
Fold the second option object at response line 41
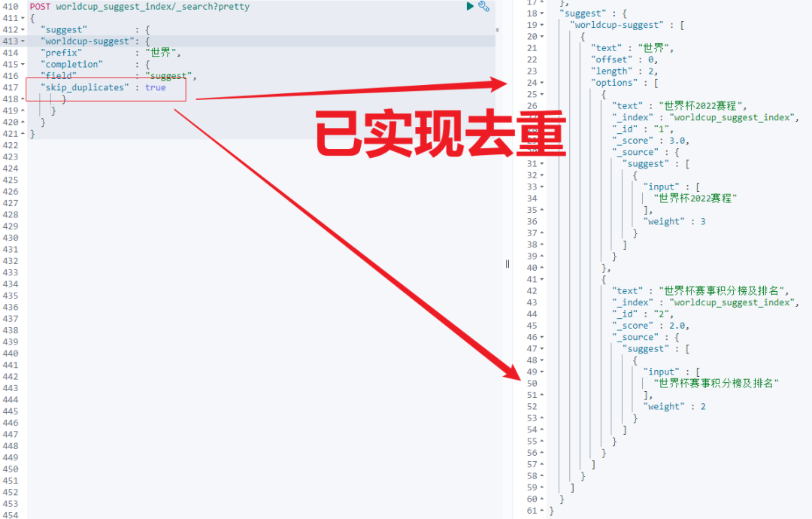click(x=542, y=279)
